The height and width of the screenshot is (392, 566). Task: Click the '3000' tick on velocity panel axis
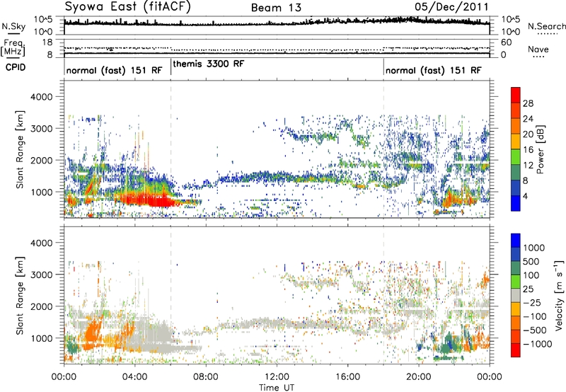click(41, 275)
